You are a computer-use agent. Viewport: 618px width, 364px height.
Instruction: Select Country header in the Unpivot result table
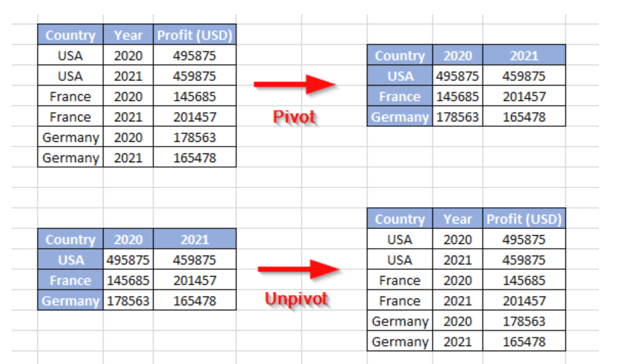[x=400, y=219]
